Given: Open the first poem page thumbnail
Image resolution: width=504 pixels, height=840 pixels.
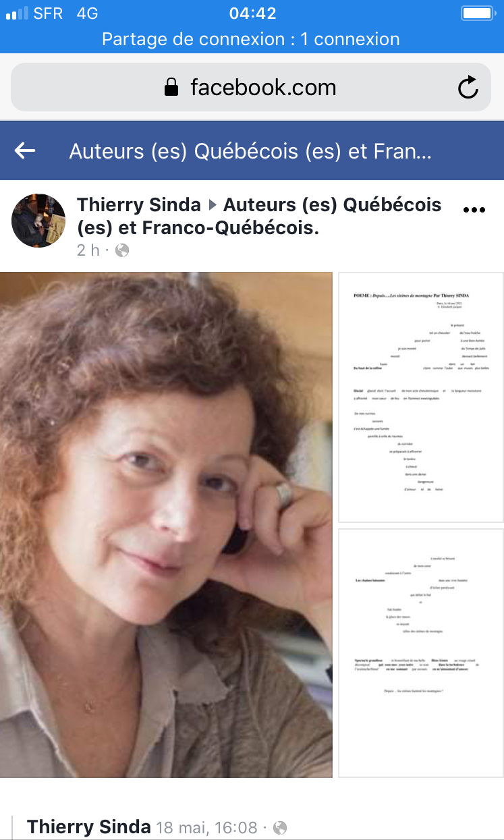Looking at the screenshot, I should point(421,397).
